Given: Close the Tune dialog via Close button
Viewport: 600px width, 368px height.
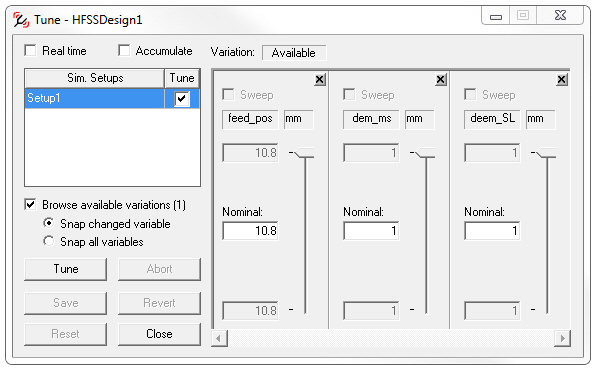Looking at the screenshot, I should tap(159, 334).
